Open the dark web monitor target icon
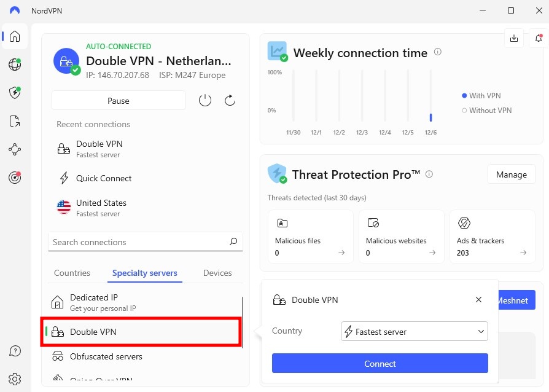 (15, 178)
